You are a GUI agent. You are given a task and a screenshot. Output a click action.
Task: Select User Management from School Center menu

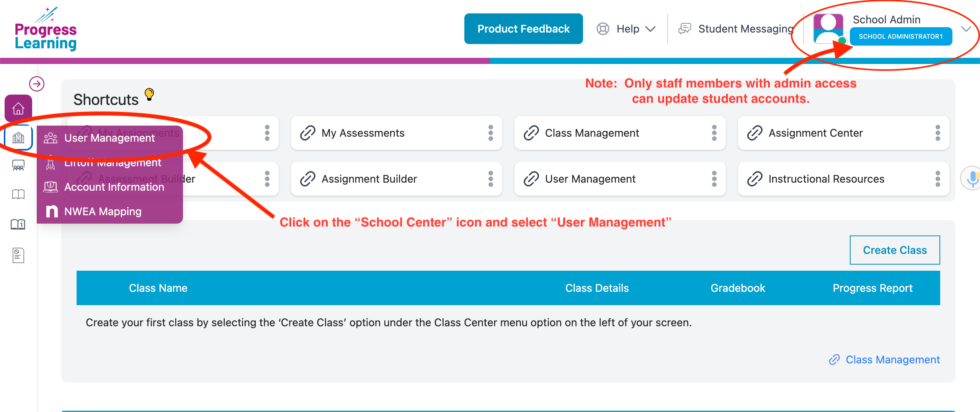[x=109, y=138]
